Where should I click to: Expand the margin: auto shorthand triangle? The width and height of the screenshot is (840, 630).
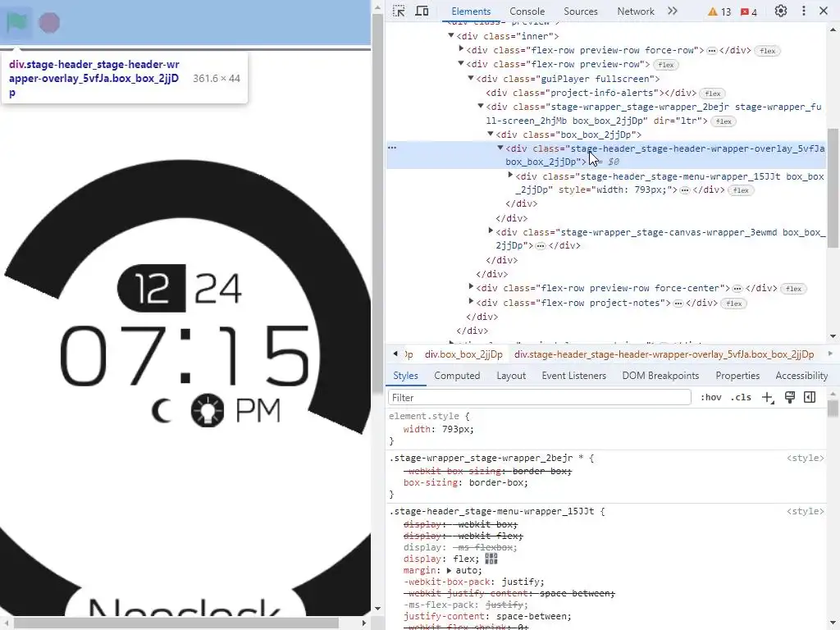(449, 571)
